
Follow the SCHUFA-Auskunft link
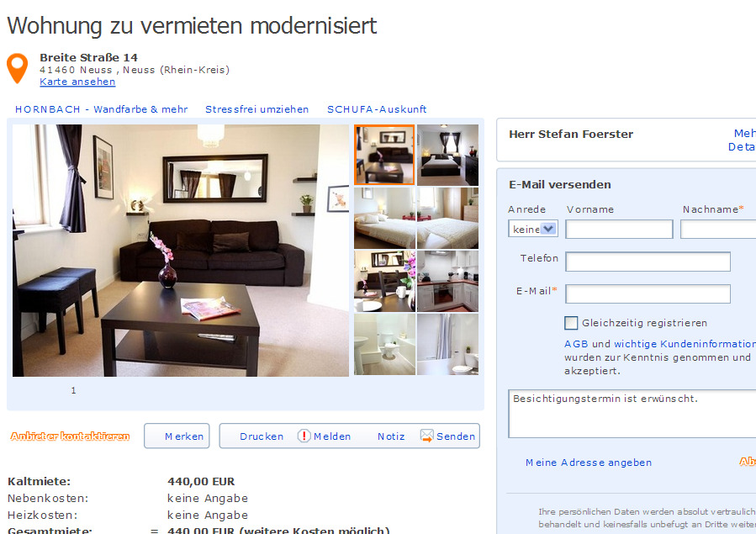click(377, 109)
